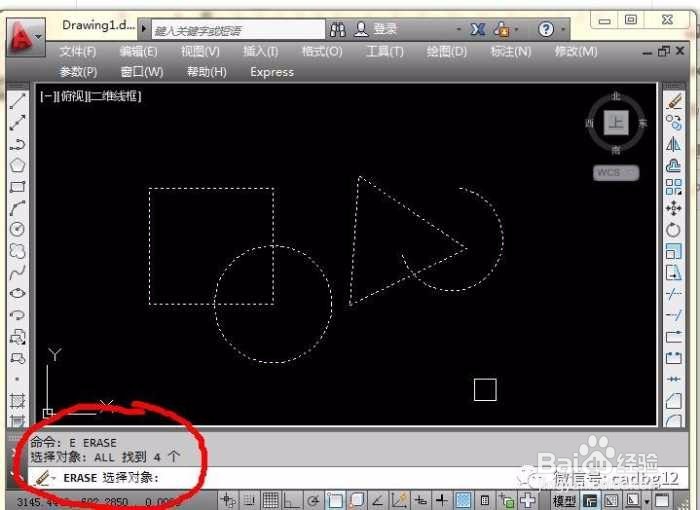Select the Point draw tool
Screen dimensions: 700x510
(17, 379)
